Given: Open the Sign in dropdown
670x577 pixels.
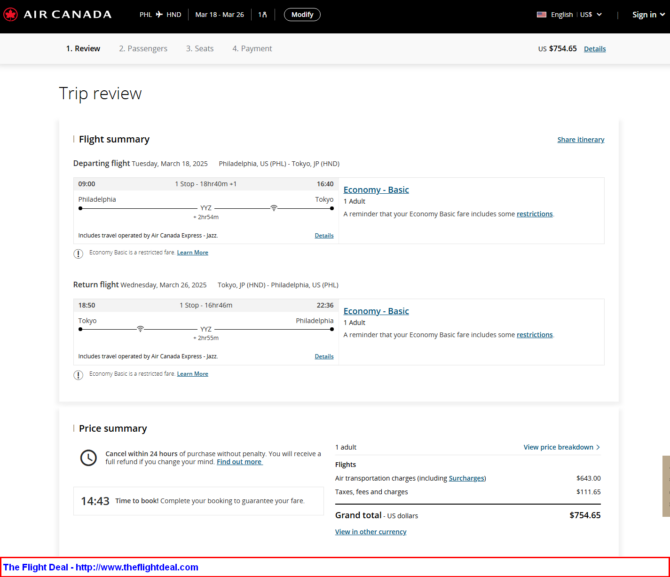Looking at the screenshot, I should point(648,15).
